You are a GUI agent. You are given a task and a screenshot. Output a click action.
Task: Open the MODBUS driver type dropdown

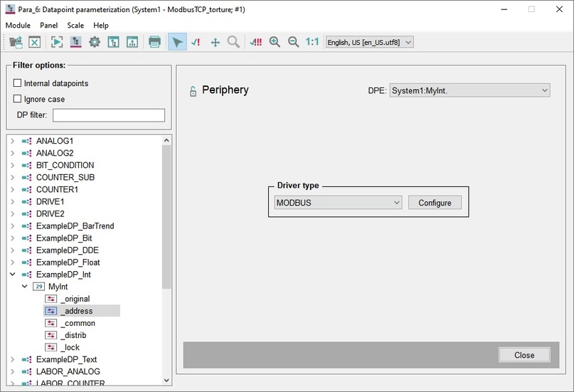tap(338, 203)
